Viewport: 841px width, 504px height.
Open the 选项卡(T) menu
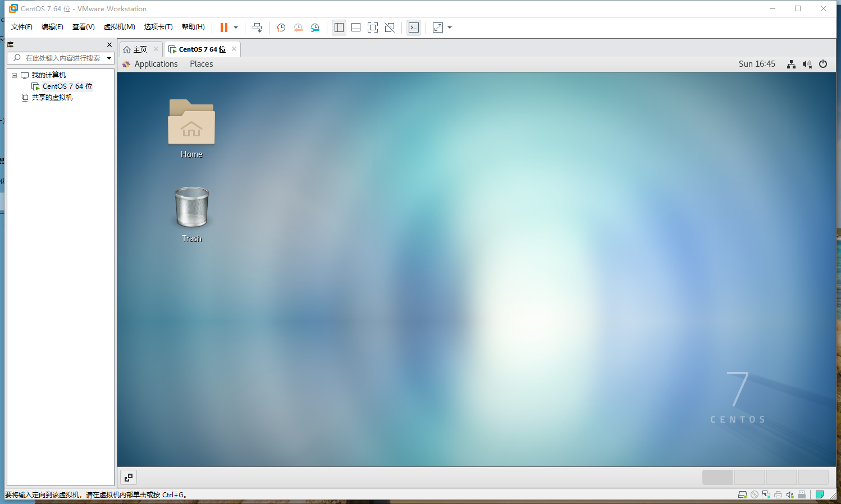158,27
